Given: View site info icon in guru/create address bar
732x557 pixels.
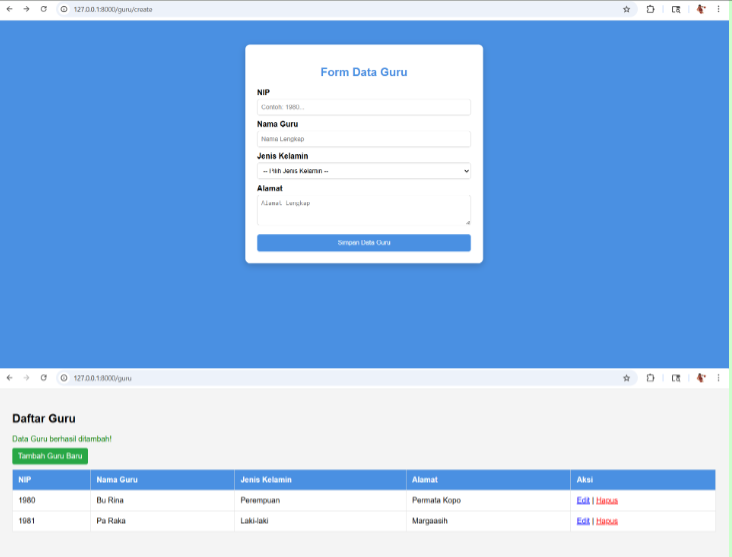Looking at the screenshot, I should click(64, 9).
